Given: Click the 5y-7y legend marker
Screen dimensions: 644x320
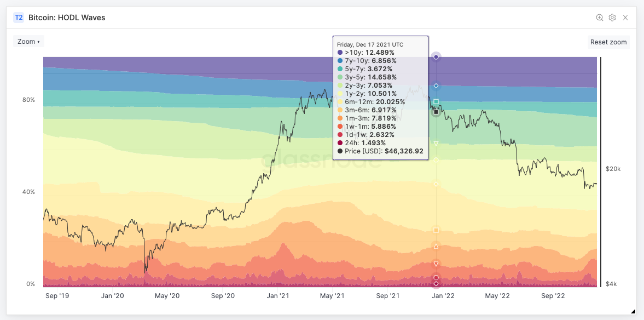Looking at the screenshot, I should (340, 69).
